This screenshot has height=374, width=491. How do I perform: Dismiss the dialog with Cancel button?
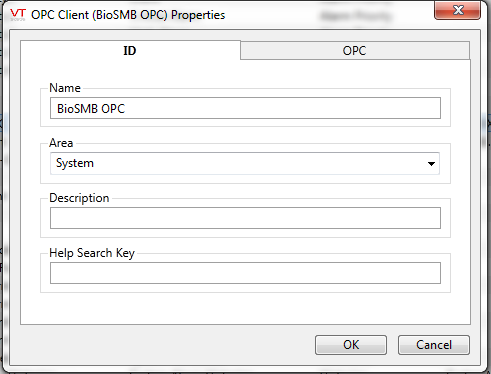[434, 345]
